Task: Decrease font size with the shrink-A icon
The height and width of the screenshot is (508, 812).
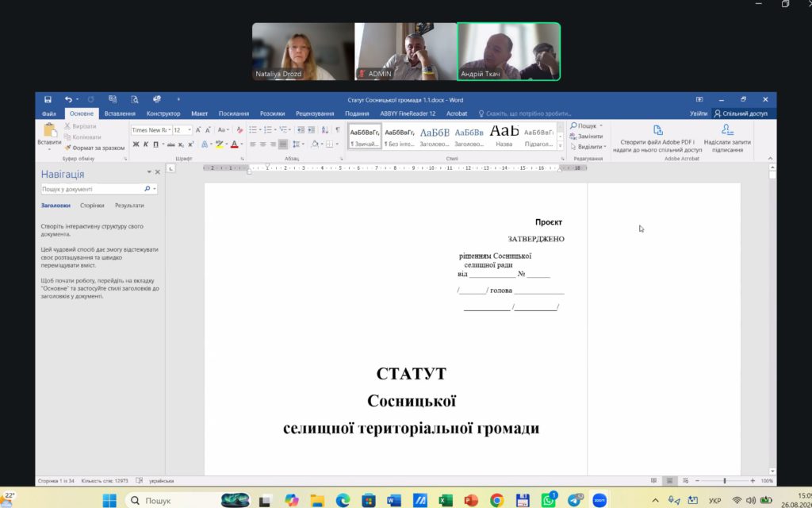Action: point(208,130)
